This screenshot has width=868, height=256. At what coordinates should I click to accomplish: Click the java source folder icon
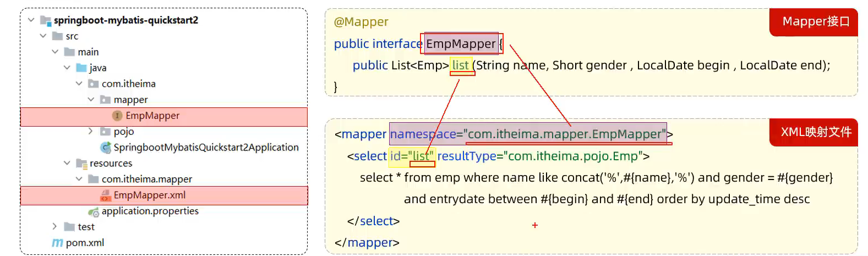pos(81,68)
